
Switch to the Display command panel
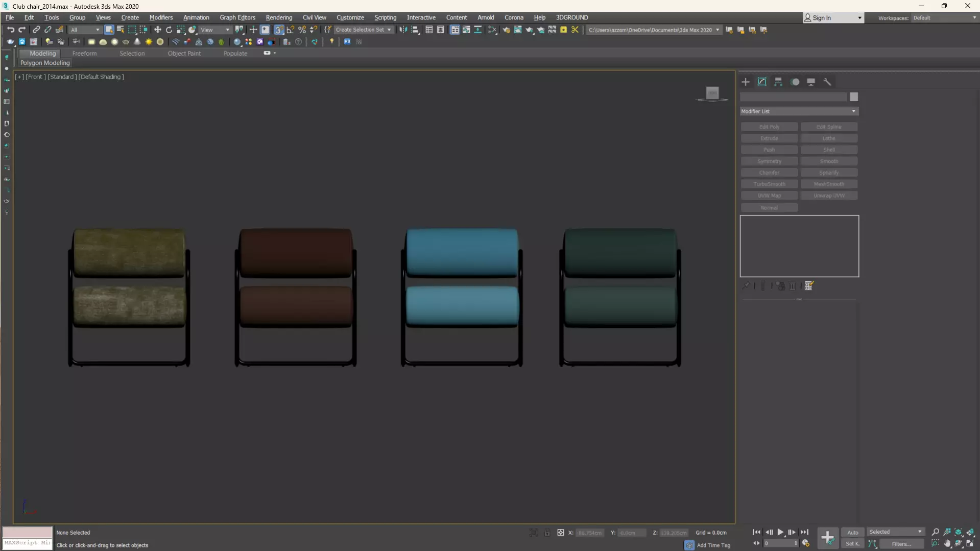(811, 82)
